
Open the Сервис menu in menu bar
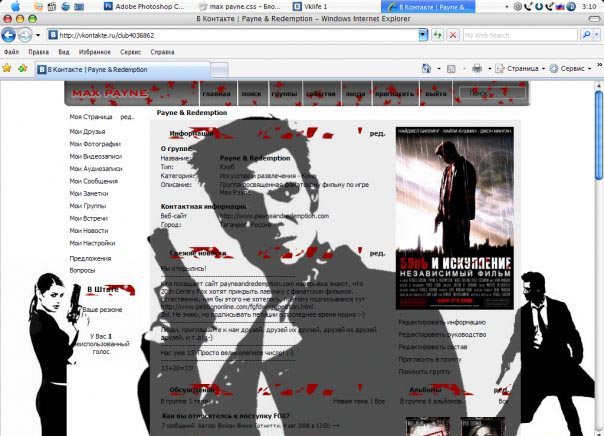click(130, 52)
